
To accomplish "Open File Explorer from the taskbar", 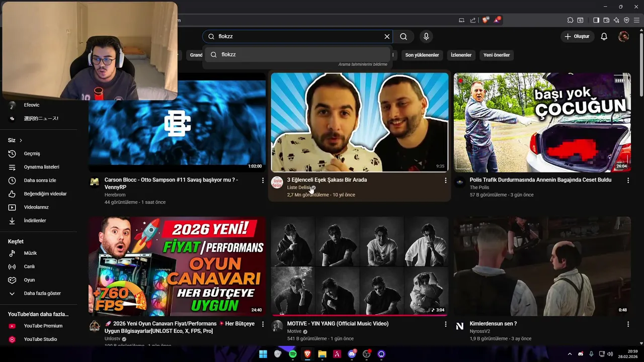I will point(322,354).
